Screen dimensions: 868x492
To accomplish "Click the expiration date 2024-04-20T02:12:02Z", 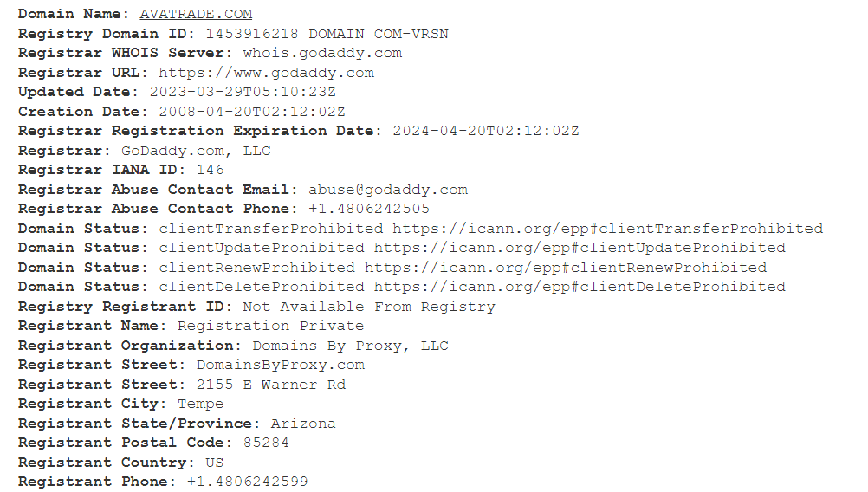I will pos(486,131).
